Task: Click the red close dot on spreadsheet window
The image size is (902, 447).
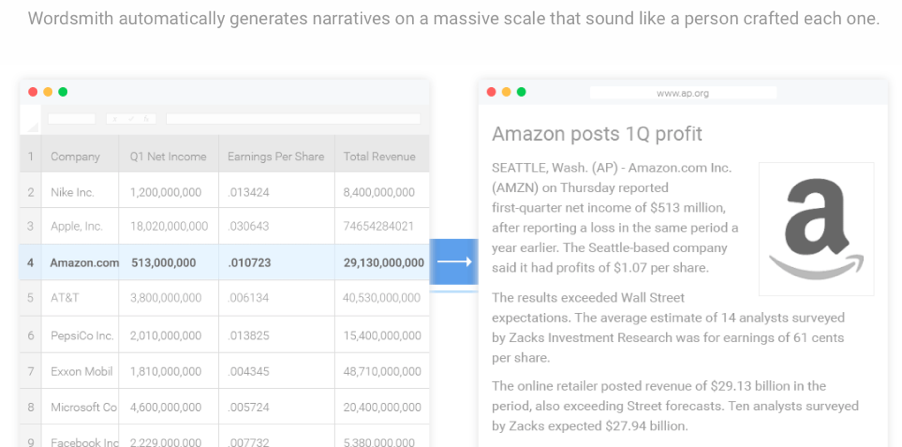Action: [33, 92]
